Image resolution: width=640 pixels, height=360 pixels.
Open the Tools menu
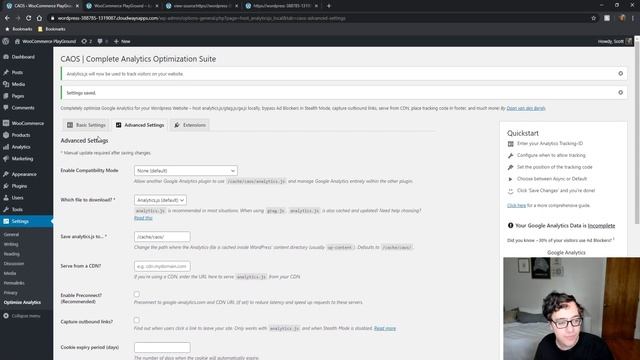17,209
